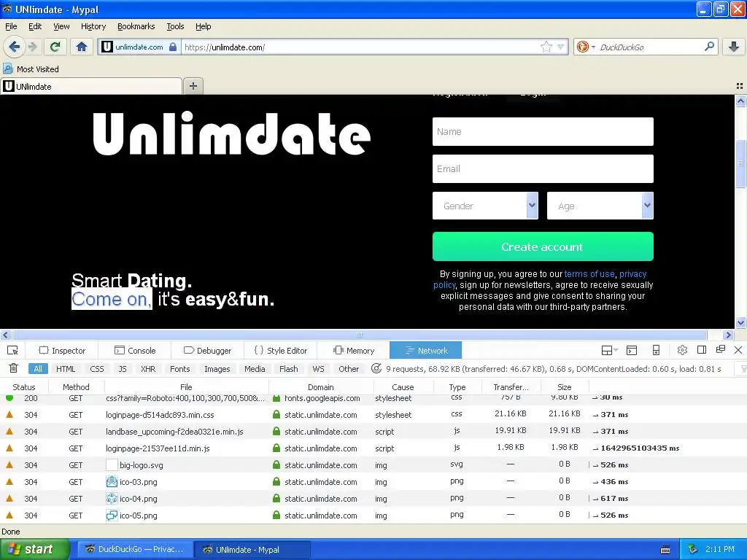Show all tabs list icon

pyautogui.click(x=740, y=86)
